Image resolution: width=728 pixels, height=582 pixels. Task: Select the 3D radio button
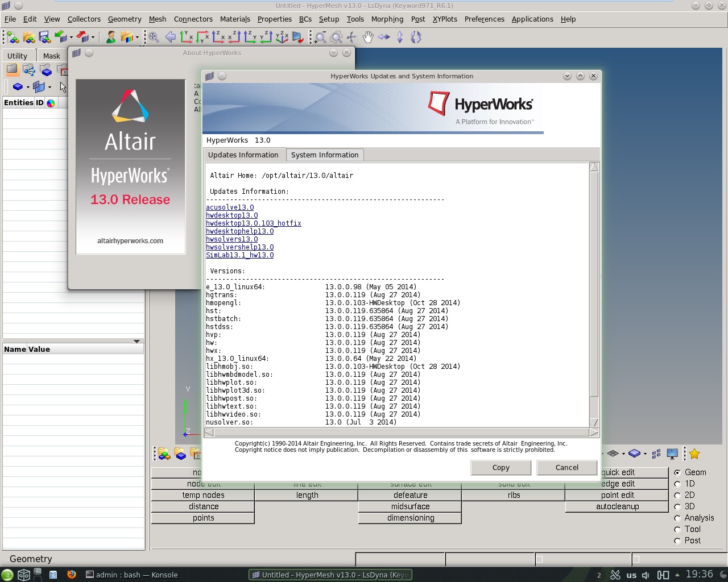677,506
